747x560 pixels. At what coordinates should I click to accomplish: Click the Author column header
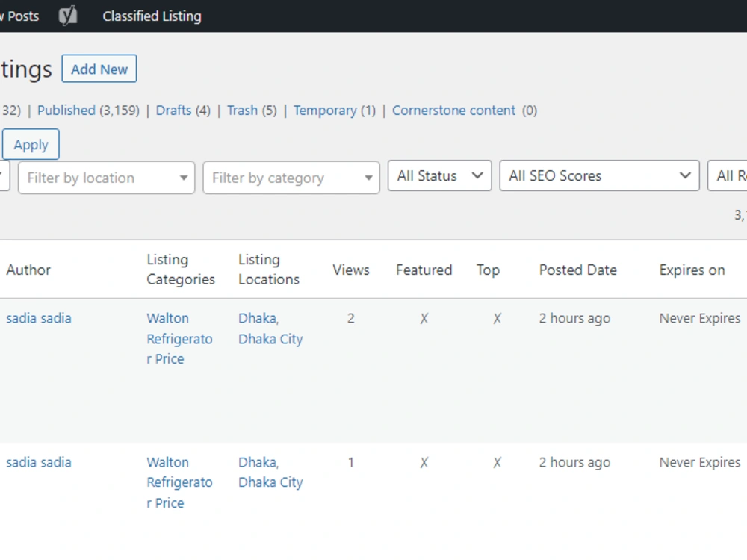click(x=28, y=270)
